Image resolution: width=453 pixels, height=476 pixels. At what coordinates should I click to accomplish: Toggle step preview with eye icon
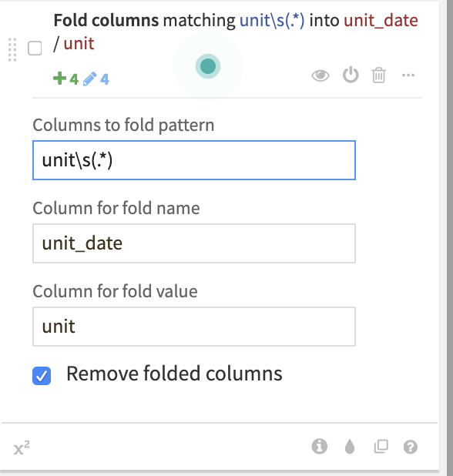click(x=320, y=75)
